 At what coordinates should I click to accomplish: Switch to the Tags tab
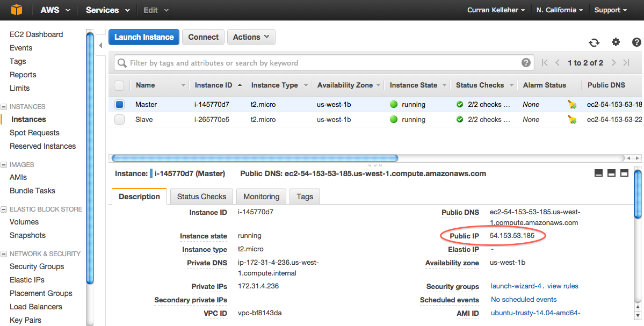point(305,197)
